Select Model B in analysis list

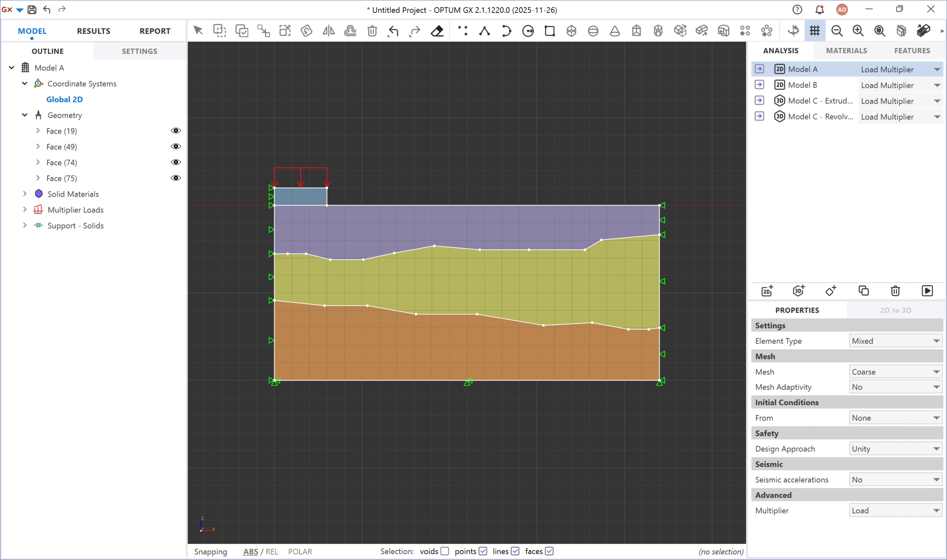(802, 85)
